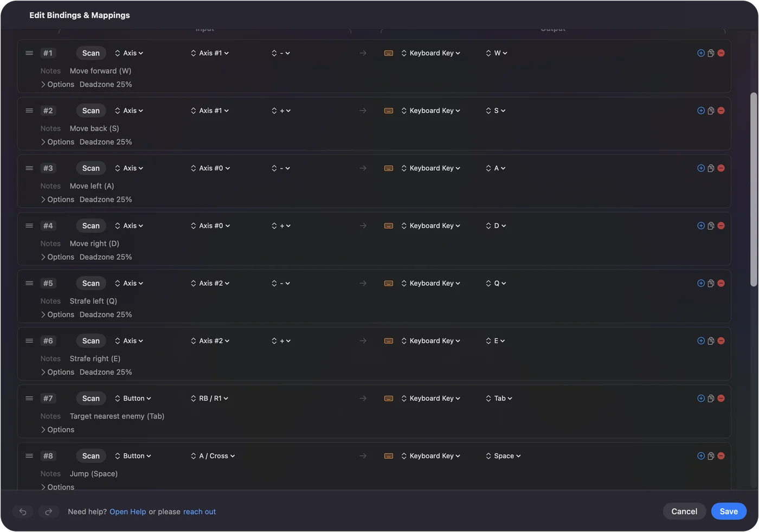Click the undo arrow icon
The width and height of the screenshot is (759, 532).
point(23,511)
